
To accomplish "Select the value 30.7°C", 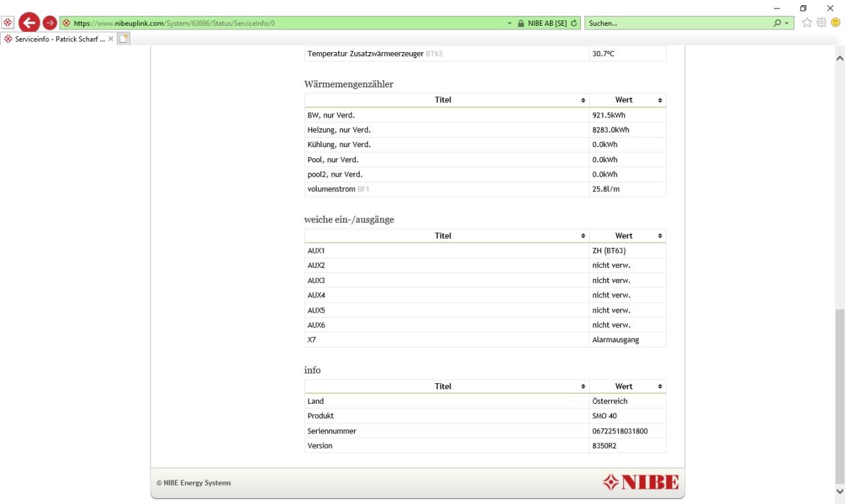I will point(603,54).
